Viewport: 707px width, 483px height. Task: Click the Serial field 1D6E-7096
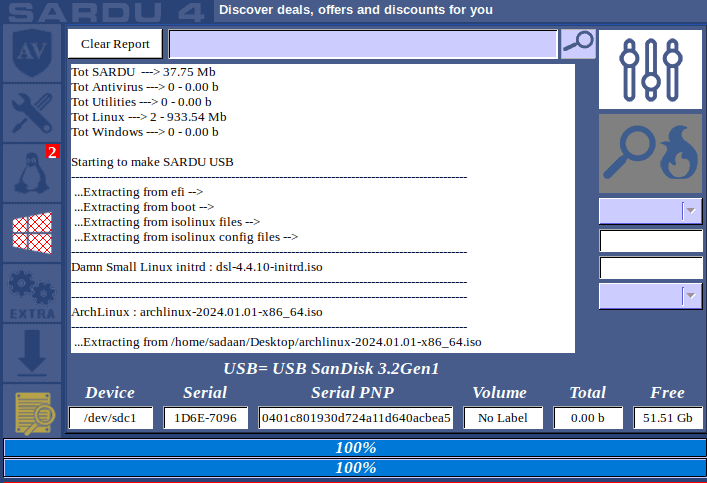pos(205,418)
